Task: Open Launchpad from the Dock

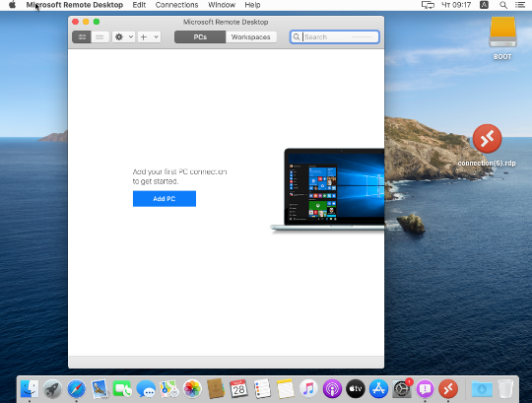Action: point(52,389)
